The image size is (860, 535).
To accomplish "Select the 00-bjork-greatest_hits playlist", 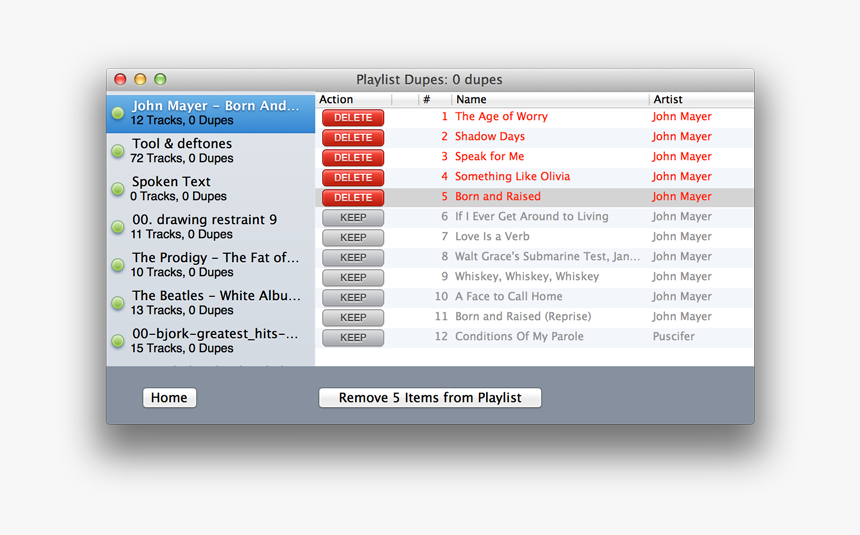I will coord(211,340).
